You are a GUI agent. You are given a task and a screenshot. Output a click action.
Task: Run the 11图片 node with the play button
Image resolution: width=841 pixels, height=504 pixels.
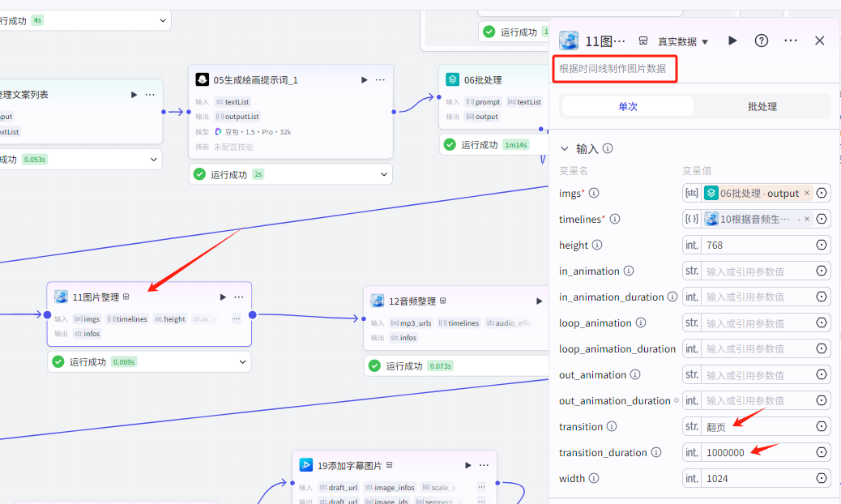732,40
